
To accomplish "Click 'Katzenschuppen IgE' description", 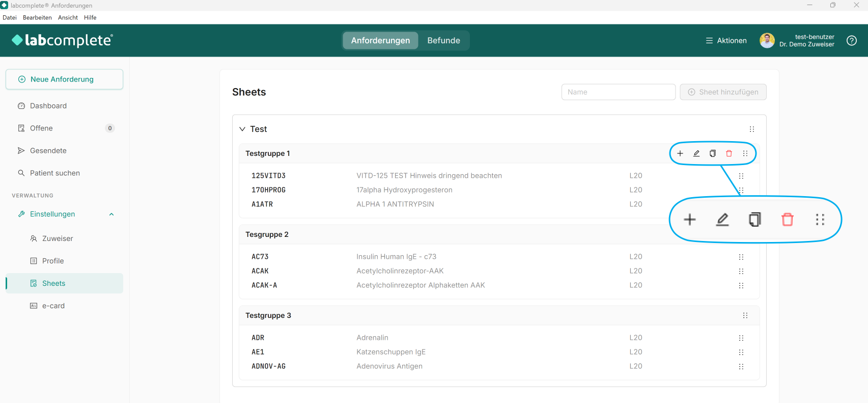I will pyautogui.click(x=391, y=352).
